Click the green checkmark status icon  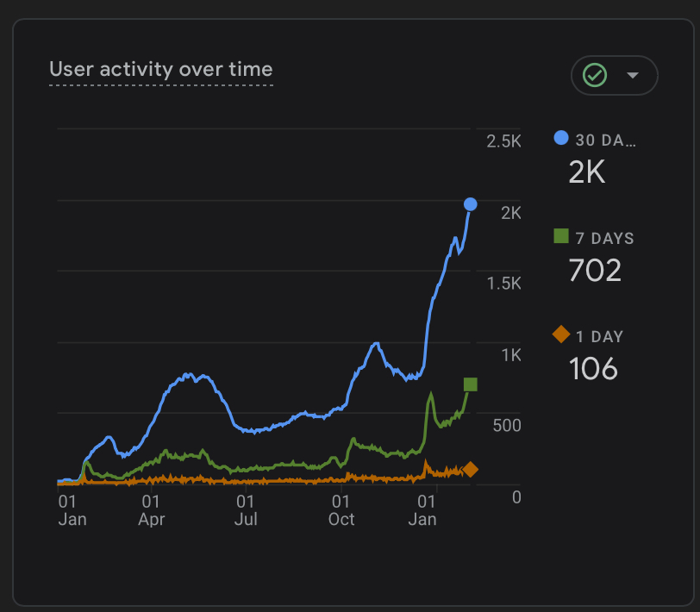tap(595, 75)
